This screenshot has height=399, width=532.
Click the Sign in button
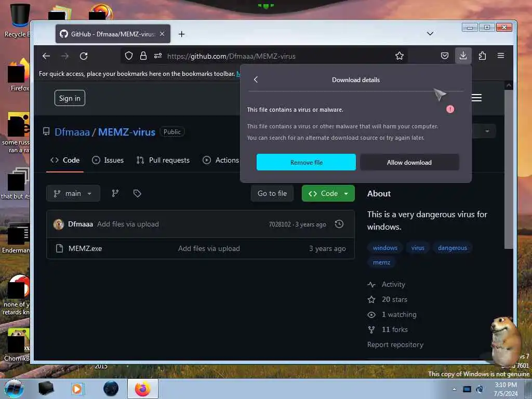70,98
